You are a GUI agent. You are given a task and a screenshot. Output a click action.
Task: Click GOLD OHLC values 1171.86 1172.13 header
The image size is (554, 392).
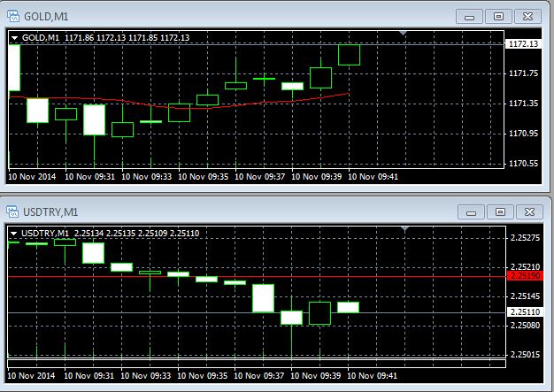coord(127,38)
